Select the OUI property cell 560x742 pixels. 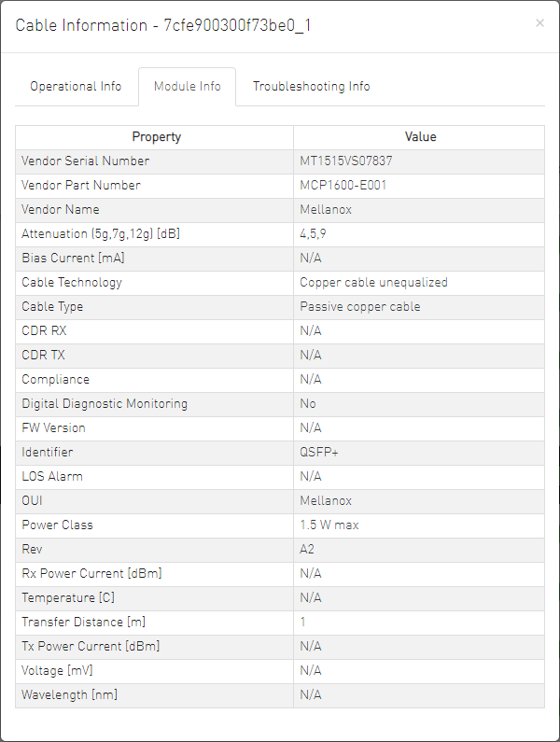(33, 501)
